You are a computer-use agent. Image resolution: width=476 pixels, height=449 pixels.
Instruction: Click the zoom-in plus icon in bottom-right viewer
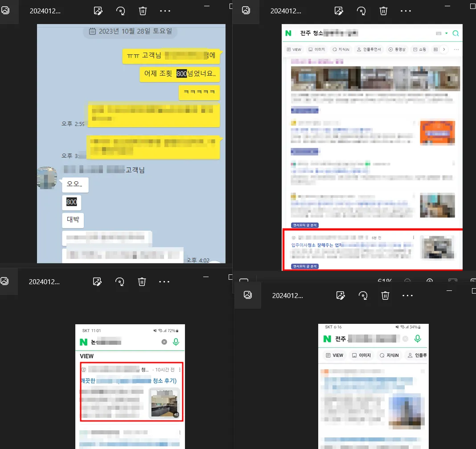[430, 280]
